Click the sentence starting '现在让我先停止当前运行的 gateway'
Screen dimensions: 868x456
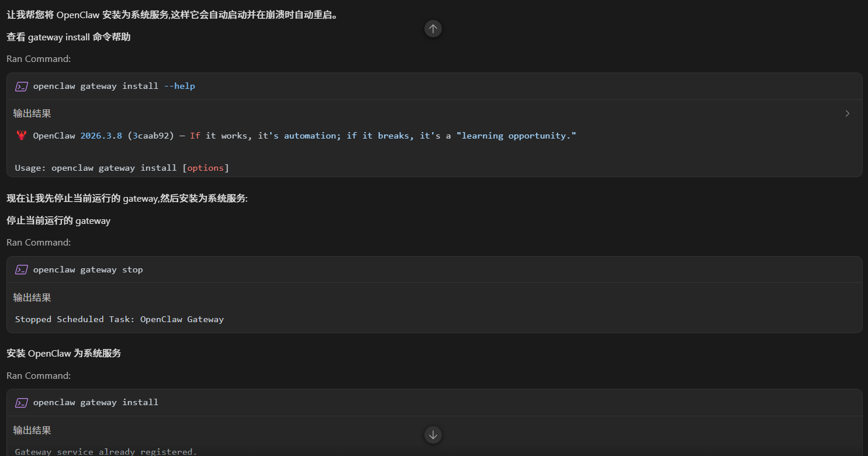tap(127, 199)
